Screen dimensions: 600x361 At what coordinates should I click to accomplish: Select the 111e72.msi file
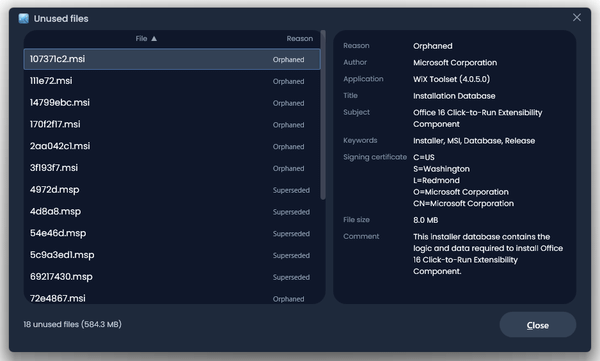coord(172,81)
